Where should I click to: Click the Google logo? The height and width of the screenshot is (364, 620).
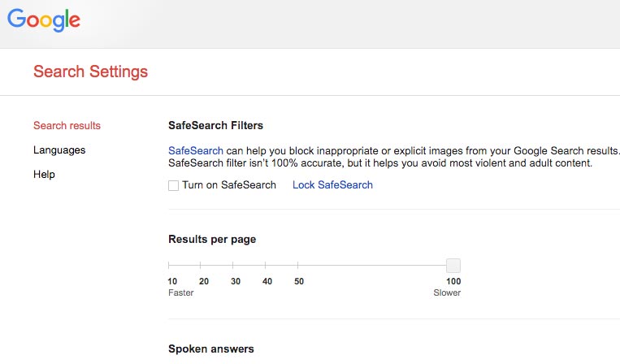[44, 19]
